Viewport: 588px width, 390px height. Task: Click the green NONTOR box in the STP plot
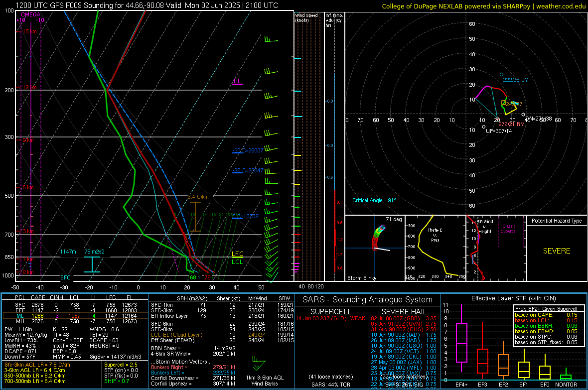click(566, 377)
